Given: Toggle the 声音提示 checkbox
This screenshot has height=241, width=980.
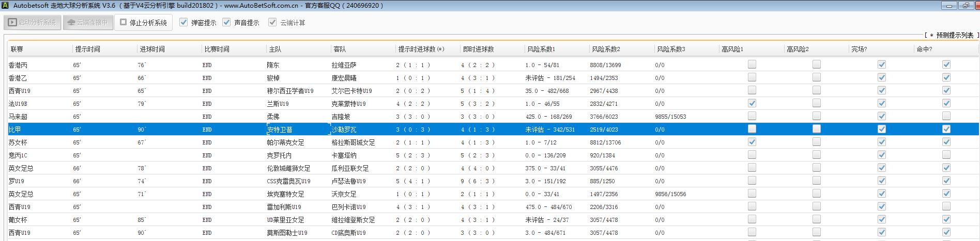Looking at the screenshot, I should pyautogui.click(x=226, y=22).
